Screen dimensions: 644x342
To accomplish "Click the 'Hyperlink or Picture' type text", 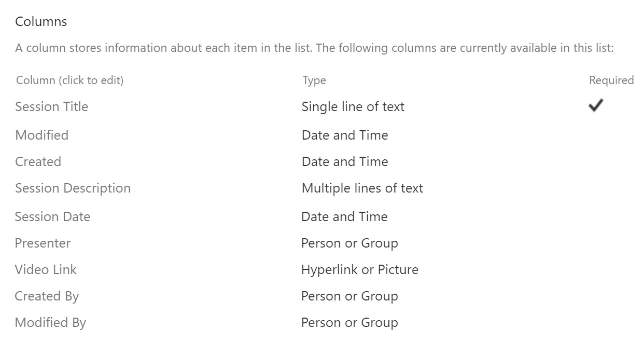I will coord(359,269).
